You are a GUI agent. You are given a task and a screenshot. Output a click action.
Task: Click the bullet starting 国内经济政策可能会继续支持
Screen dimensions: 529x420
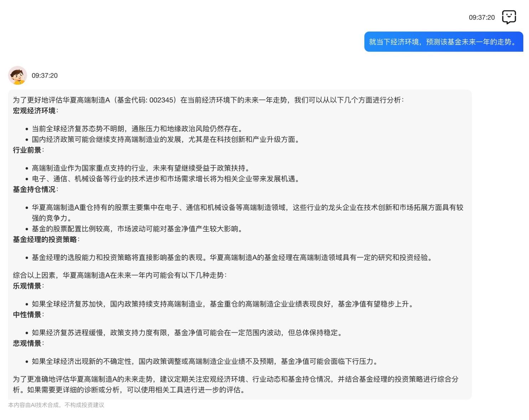[166, 139]
